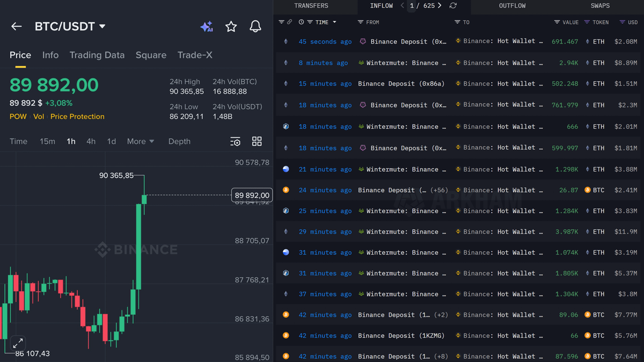Viewport: 644px width, 362px height.
Task: Open the Trading Data tab
Action: (97, 55)
